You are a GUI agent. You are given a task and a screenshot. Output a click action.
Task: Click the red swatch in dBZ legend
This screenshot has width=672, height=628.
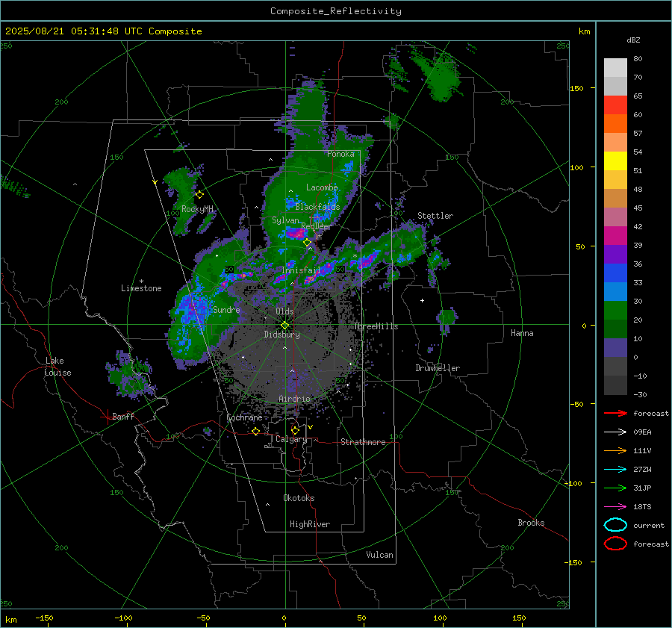(615, 105)
